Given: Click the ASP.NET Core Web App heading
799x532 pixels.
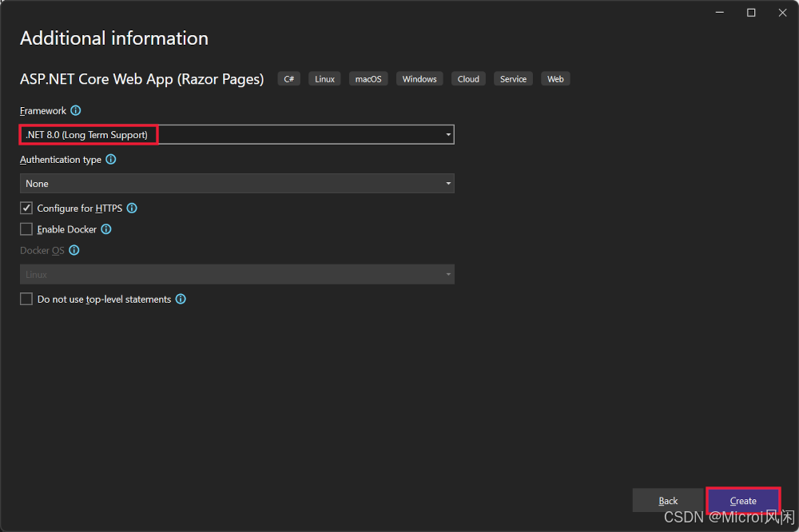Looking at the screenshot, I should (x=141, y=79).
